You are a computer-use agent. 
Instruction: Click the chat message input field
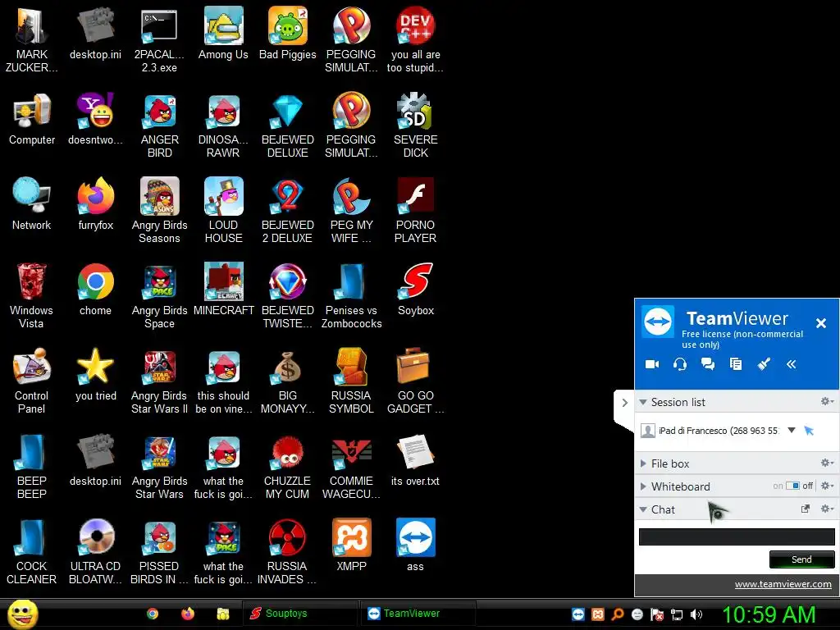[x=737, y=536]
